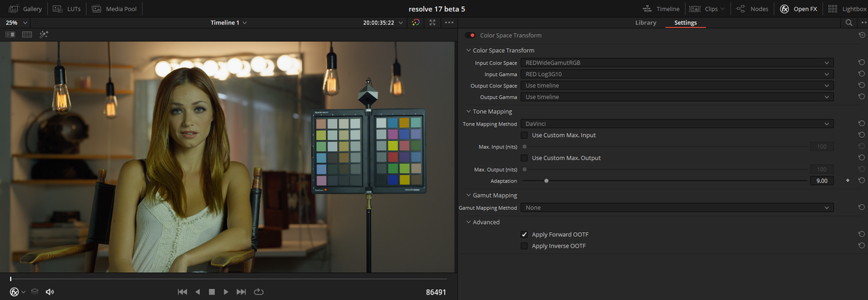Reset the Gamut Mapping Method value

[861, 208]
